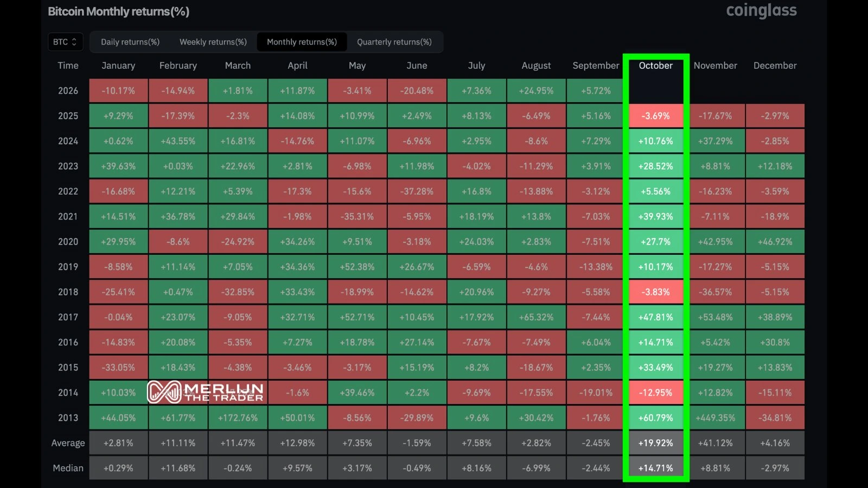Click the +28.52% October 2023 cell
The width and height of the screenshot is (868, 488).
[656, 166]
